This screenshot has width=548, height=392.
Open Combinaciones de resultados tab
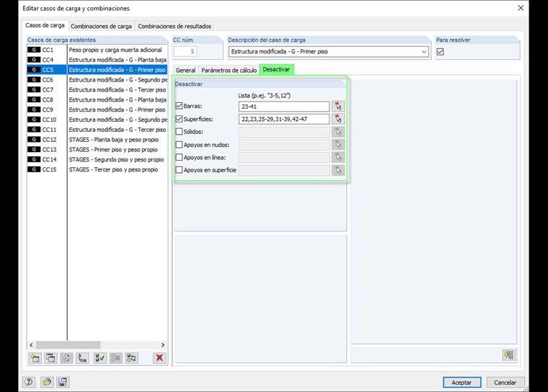coord(174,26)
